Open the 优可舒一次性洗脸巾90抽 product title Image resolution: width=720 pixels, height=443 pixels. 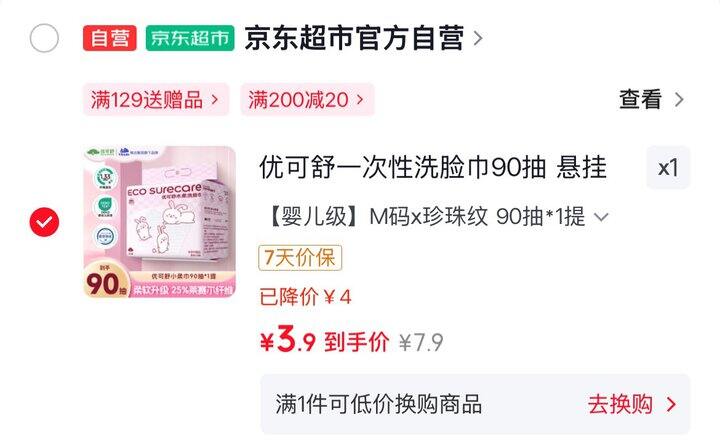click(433, 168)
